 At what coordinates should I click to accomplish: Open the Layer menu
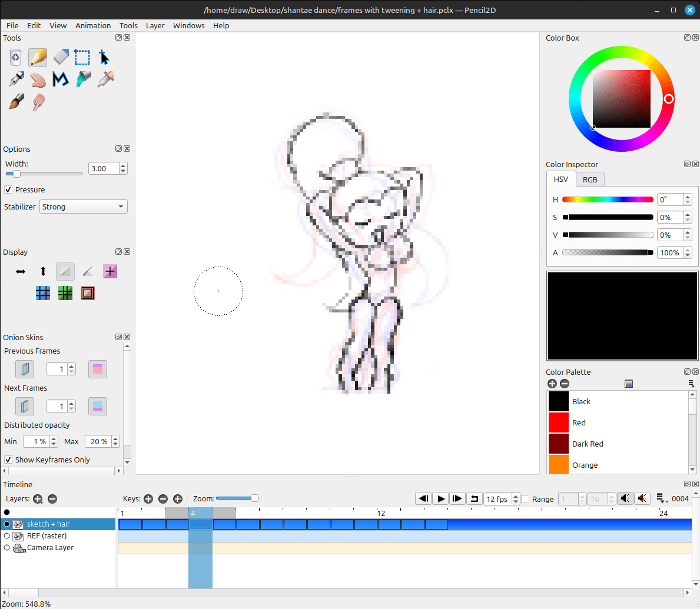click(x=155, y=25)
